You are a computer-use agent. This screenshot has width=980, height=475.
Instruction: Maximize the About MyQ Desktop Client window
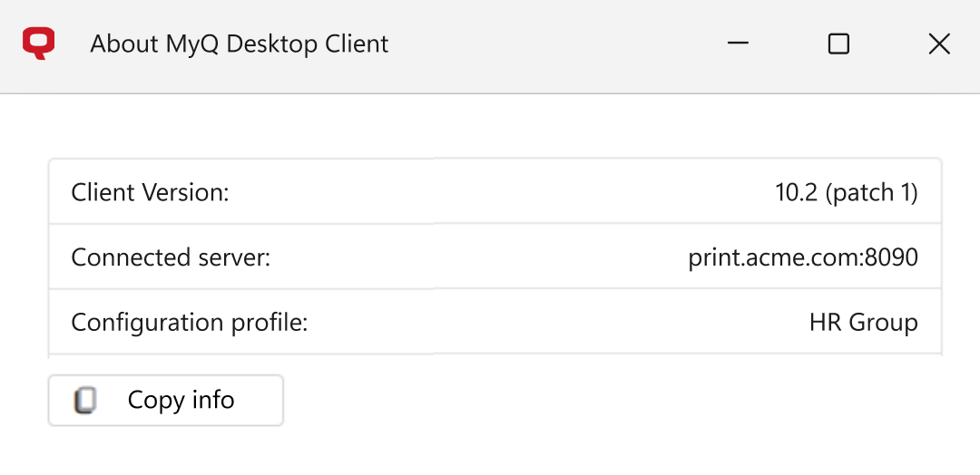pyautogui.click(x=838, y=44)
